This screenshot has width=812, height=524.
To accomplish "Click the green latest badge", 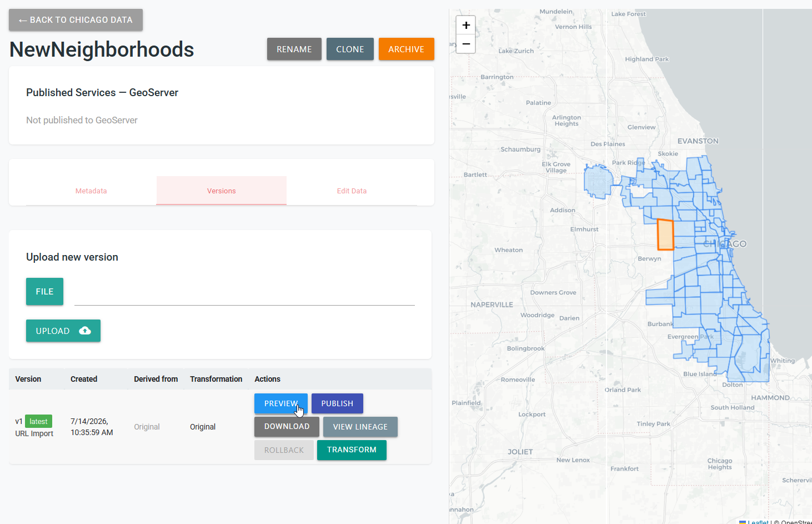I will (38, 421).
